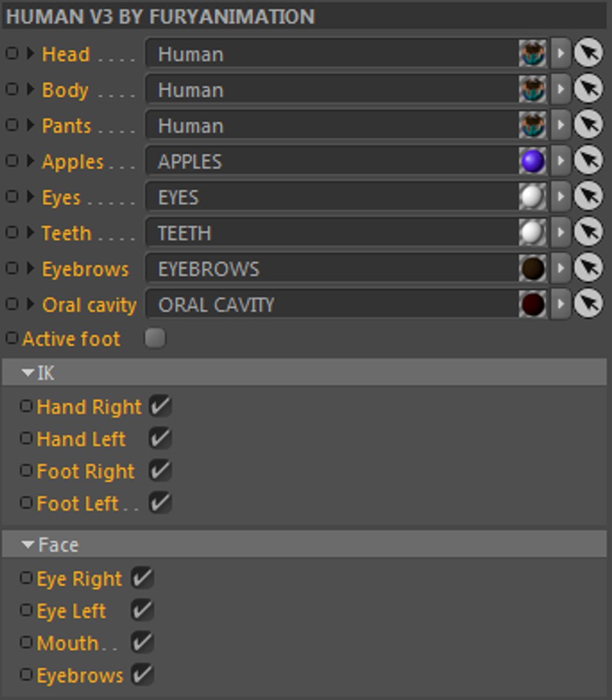612x700 pixels.
Task: Collapse the IK section
Action: [x=28, y=373]
